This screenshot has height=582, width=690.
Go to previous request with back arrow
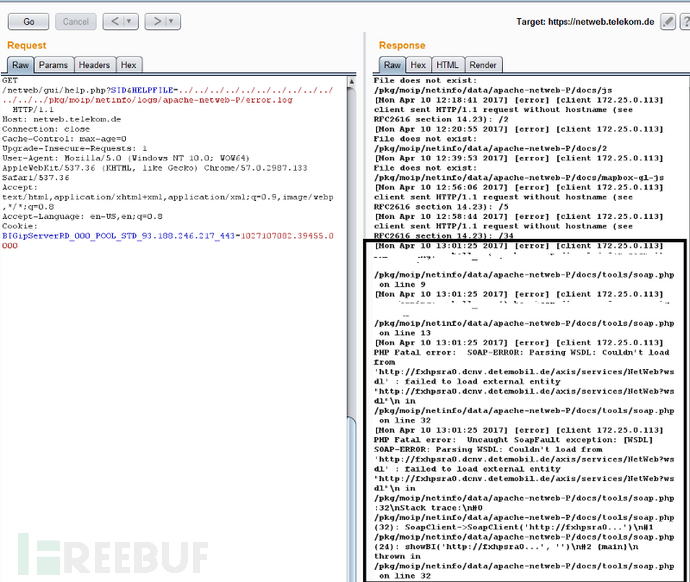pyautogui.click(x=115, y=21)
